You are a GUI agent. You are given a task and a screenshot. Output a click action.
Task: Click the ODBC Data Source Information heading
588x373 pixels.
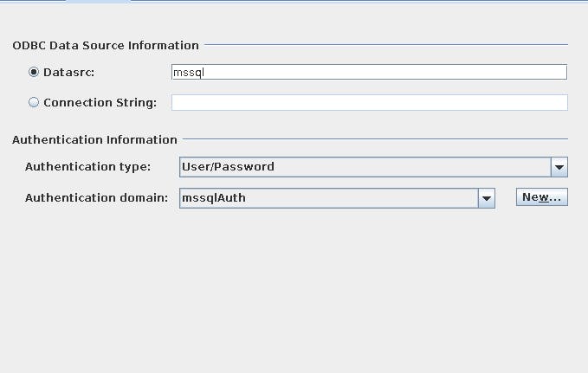(x=106, y=45)
